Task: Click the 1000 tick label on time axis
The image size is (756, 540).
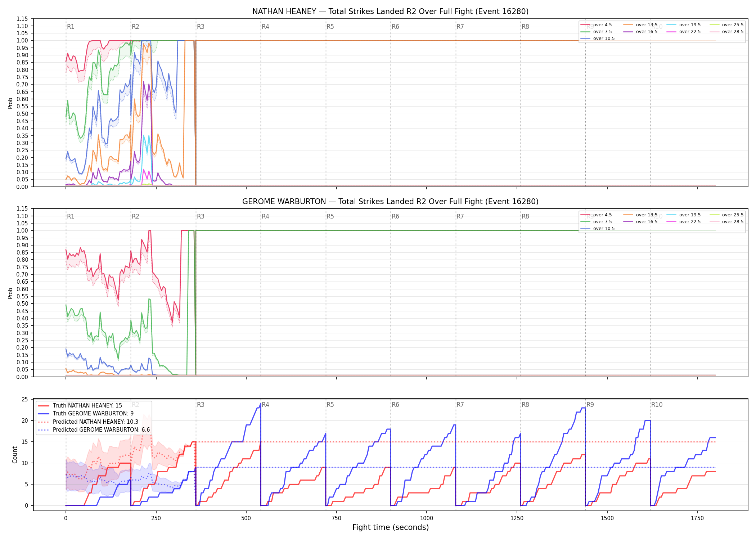Action: pos(427,518)
